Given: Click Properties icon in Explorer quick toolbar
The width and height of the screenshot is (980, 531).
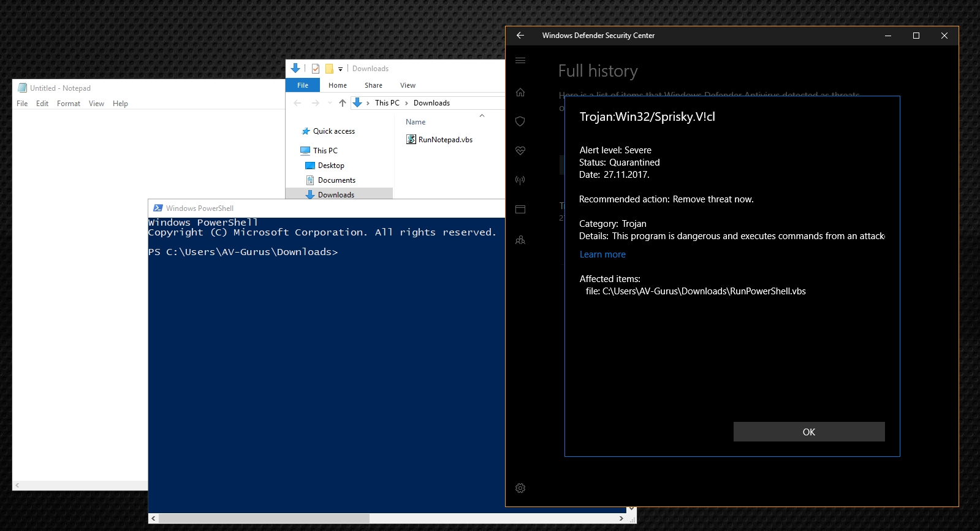Looking at the screenshot, I should point(316,69).
